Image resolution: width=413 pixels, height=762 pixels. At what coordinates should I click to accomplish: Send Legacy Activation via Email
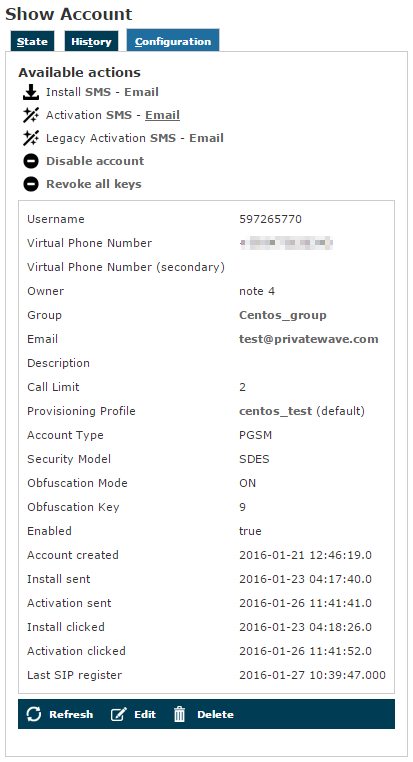206,138
